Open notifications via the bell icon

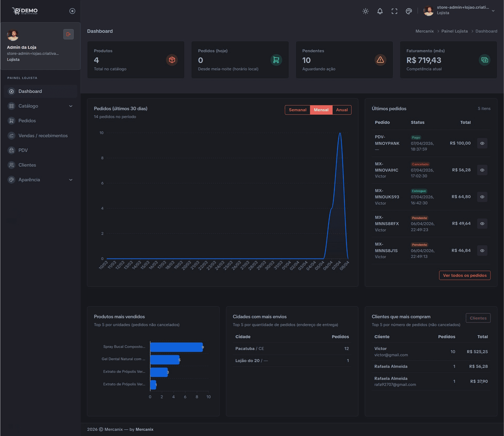coord(380,11)
